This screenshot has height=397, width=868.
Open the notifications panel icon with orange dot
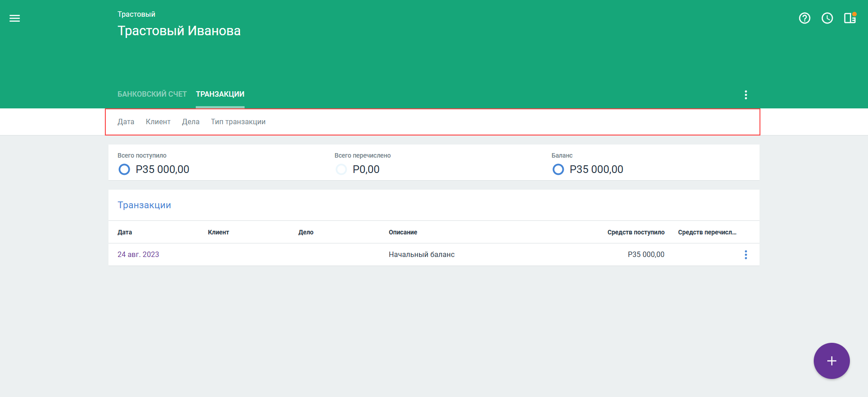click(x=849, y=19)
